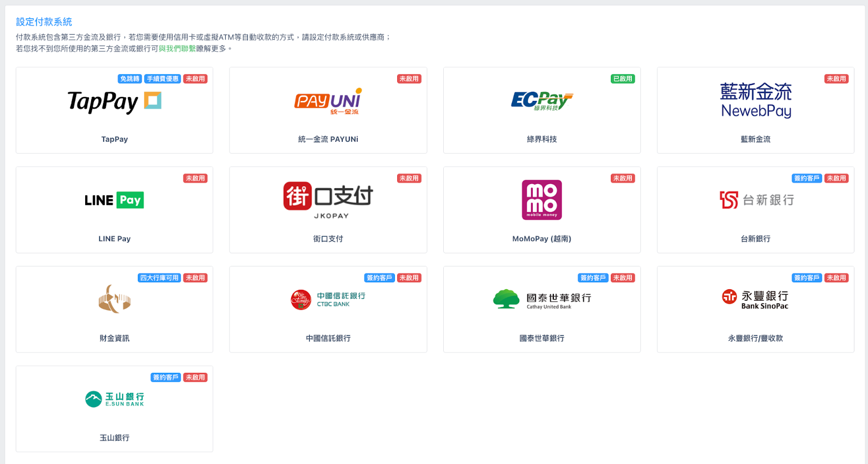The image size is (868, 464).
Task: Click the 國泰世華銀行 caption
Action: (x=542, y=338)
